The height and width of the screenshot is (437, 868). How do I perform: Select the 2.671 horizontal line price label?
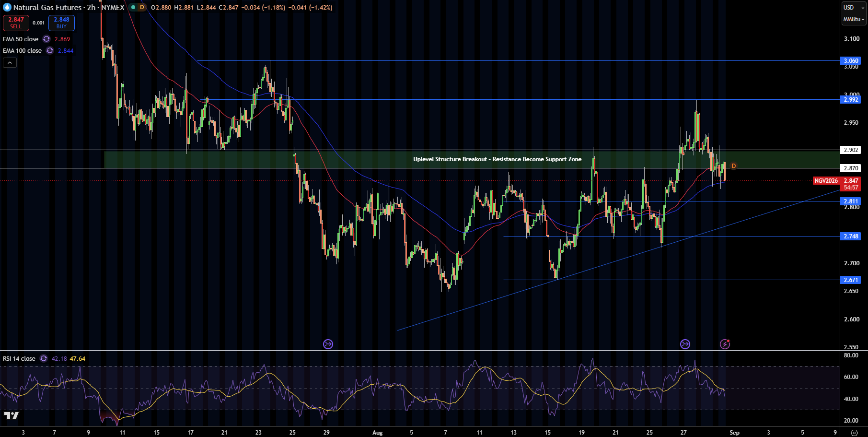[851, 280]
